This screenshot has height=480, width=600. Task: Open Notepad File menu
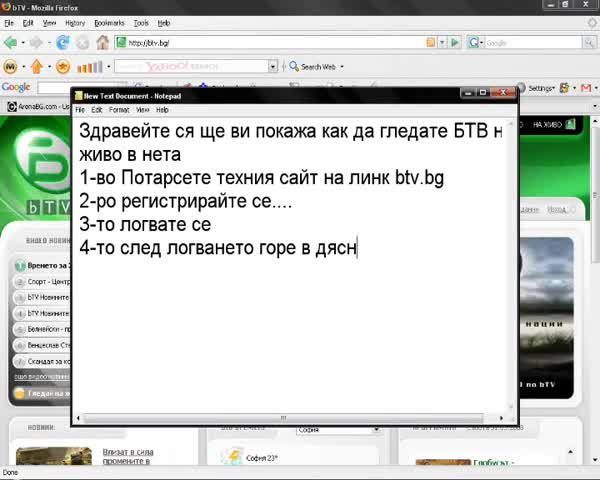(x=80, y=110)
